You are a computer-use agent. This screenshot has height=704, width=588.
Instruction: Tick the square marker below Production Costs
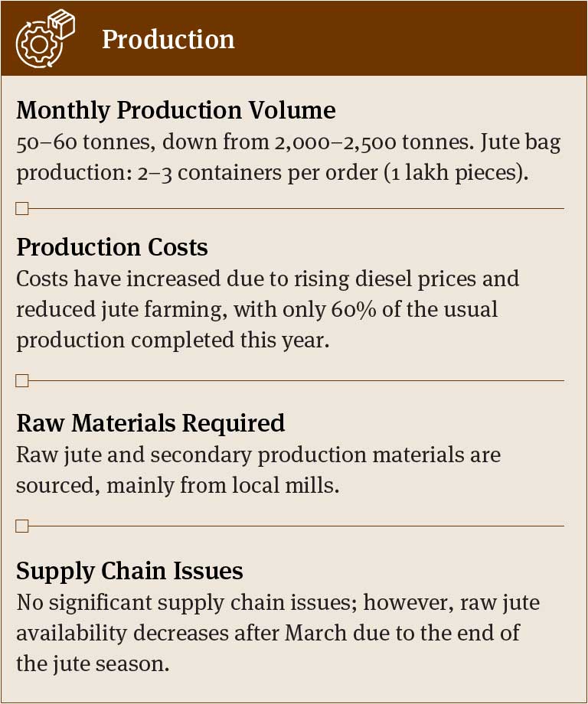coord(22,380)
